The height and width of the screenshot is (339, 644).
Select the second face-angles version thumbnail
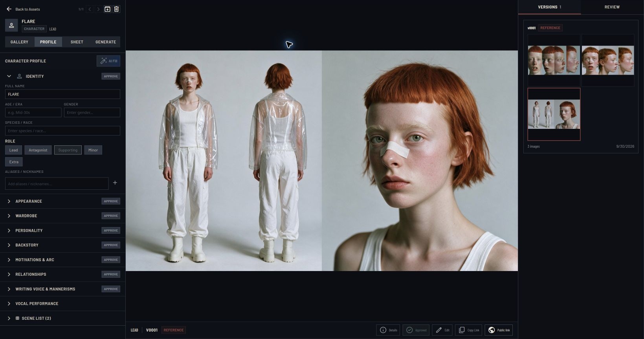point(607,60)
